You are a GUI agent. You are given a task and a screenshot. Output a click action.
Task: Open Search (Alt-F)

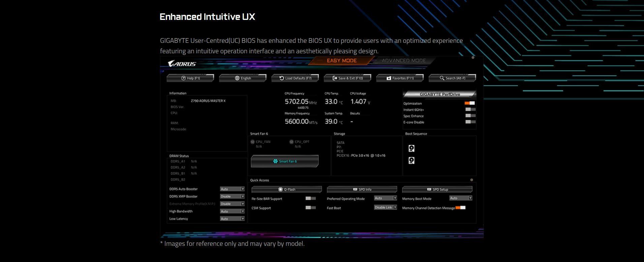[x=452, y=78]
